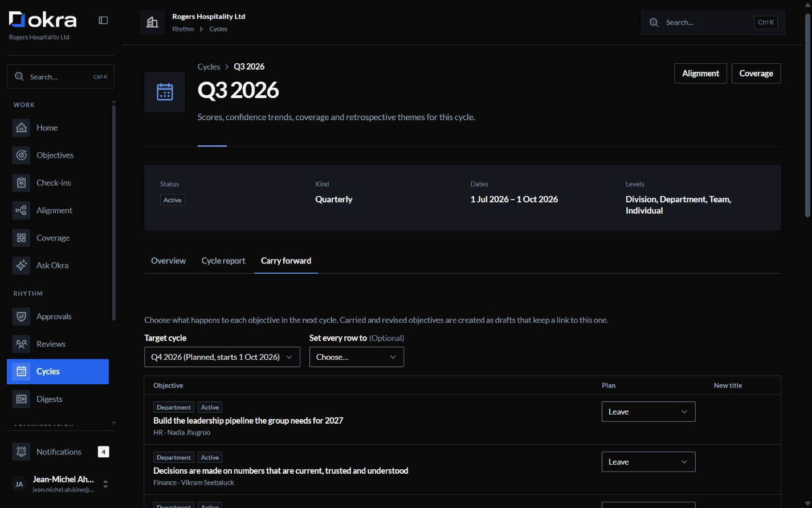Open Plan dropdown for leadership pipeline objective

pos(648,412)
